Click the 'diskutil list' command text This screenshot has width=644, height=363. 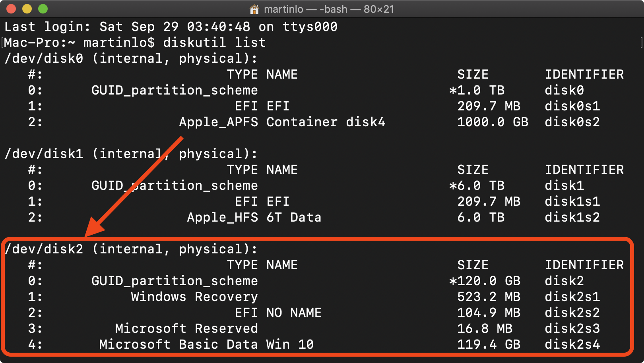click(214, 42)
